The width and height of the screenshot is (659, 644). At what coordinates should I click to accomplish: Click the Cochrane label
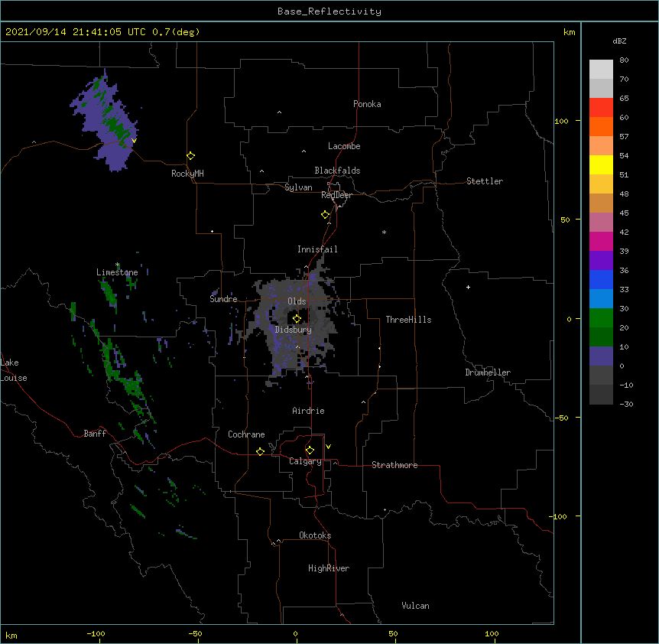pyautogui.click(x=246, y=434)
